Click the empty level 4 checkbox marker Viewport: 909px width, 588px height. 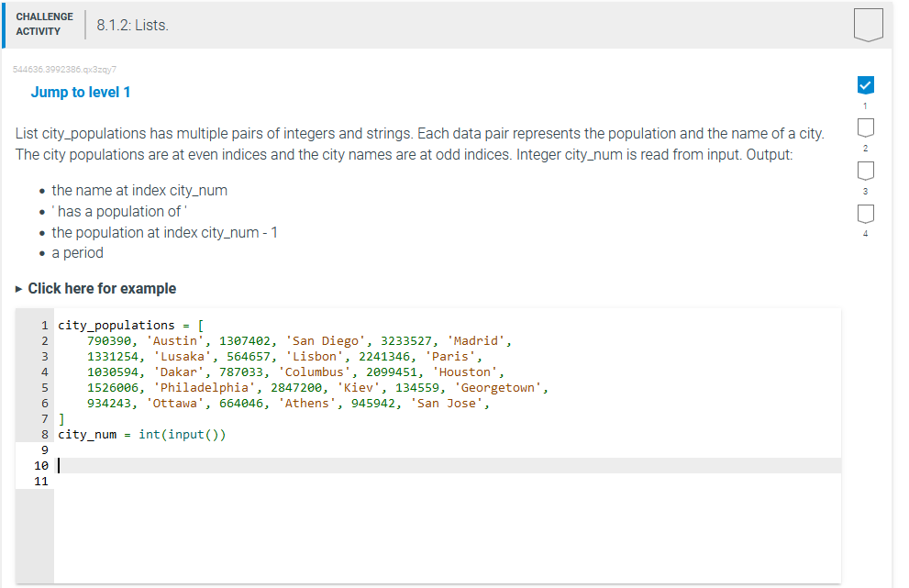(x=866, y=214)
